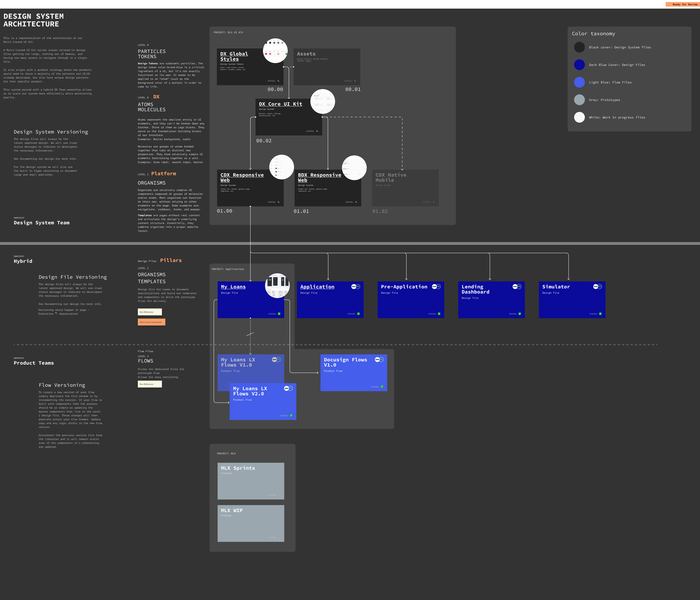Click pencil status icon on DX Global Styles
Image resolution: width=700 pixels, height=600 pixels.
tap(278, 81)
